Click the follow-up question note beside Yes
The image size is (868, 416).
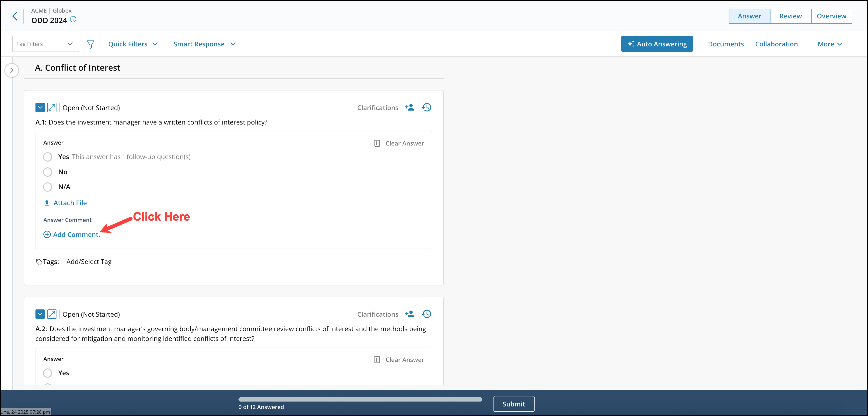[x=131, y=157]
